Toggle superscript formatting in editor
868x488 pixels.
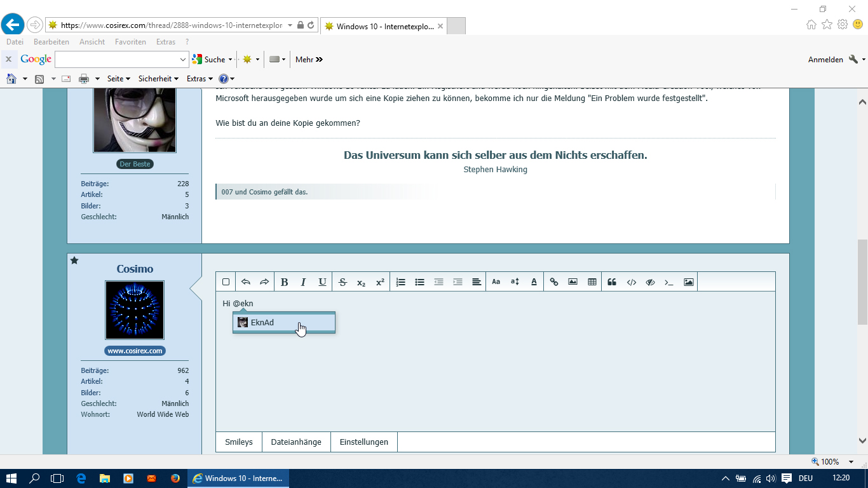(380, 282)
